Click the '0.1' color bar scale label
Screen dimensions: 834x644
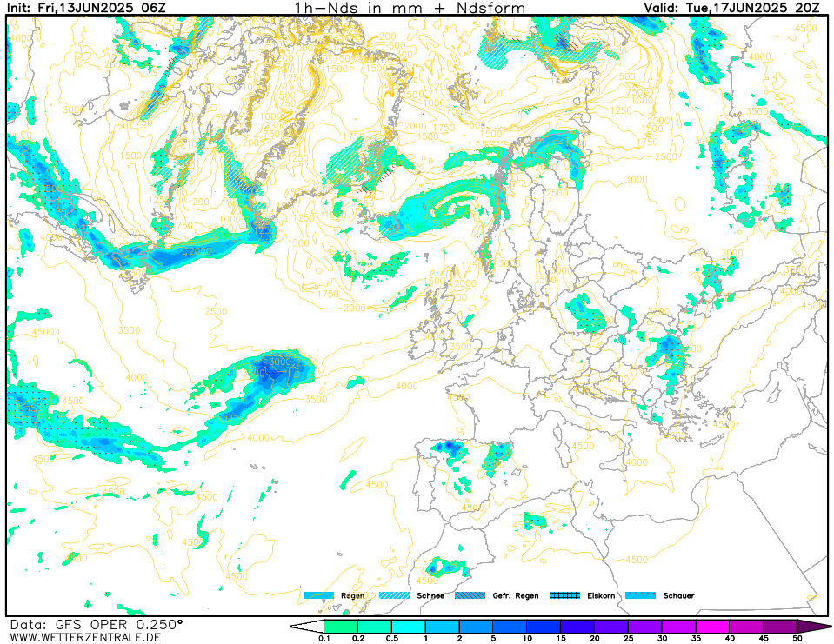click(324, 639)
